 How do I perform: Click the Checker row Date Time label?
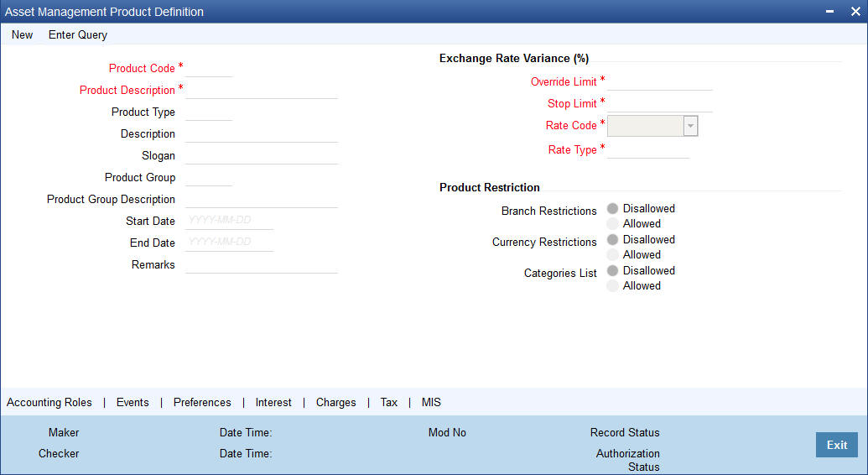pos(246,453)
